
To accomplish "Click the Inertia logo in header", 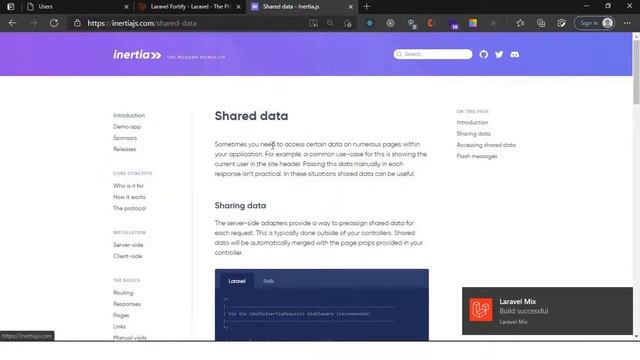I will click(137, 55).
